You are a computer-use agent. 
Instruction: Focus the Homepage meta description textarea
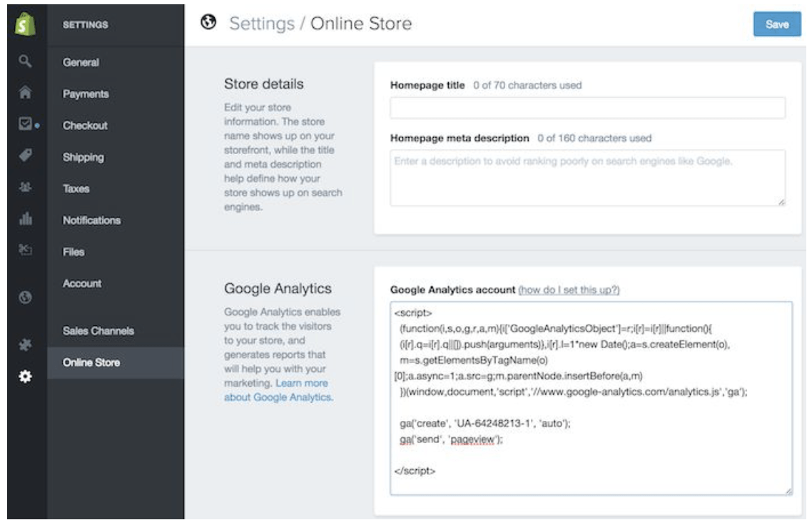587,178
